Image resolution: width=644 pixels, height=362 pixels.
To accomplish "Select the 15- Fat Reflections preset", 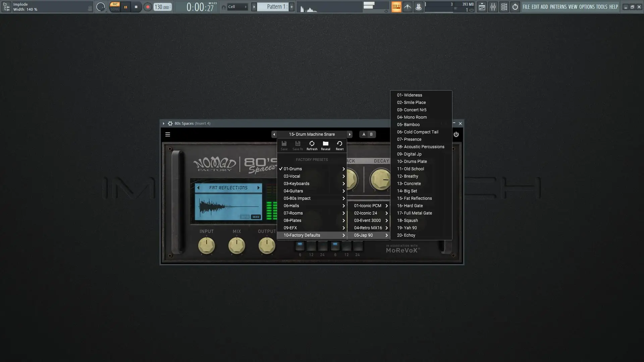I will [414, 198].
